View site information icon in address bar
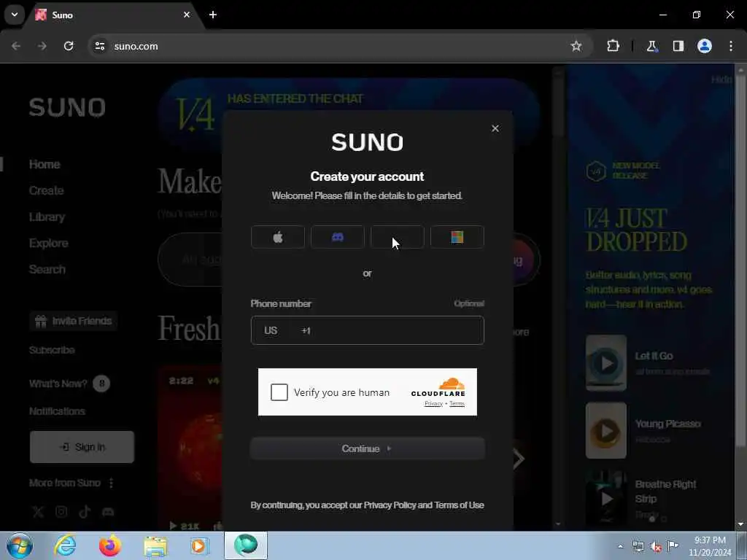This screenshot has width=747, height=560. tap(99, 46)
